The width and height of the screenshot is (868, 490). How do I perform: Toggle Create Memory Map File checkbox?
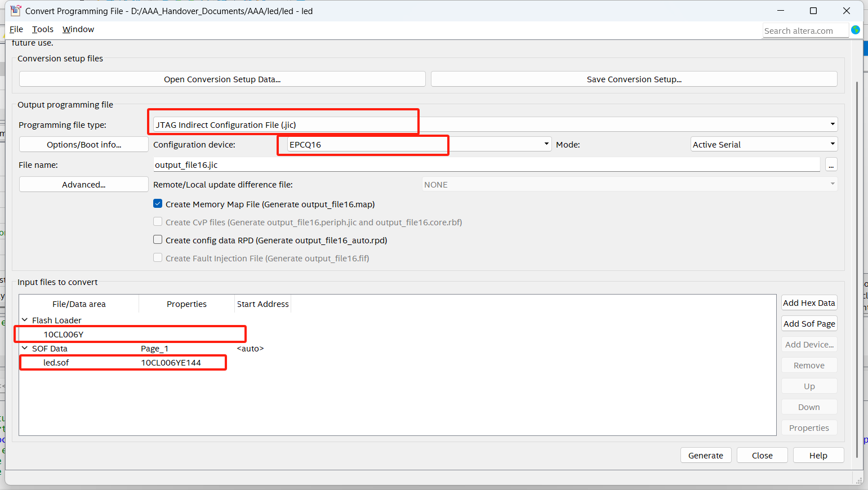tap(158, 204)
